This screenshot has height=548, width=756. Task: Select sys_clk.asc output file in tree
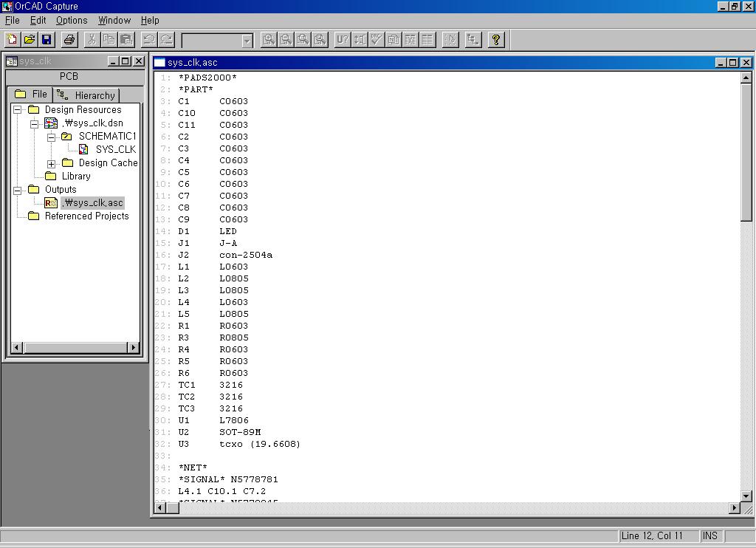[x=92, y=202]
